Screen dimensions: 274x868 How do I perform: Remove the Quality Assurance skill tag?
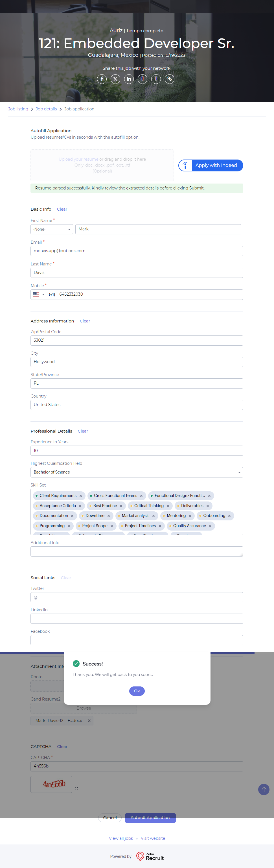[x=210, y=526]
